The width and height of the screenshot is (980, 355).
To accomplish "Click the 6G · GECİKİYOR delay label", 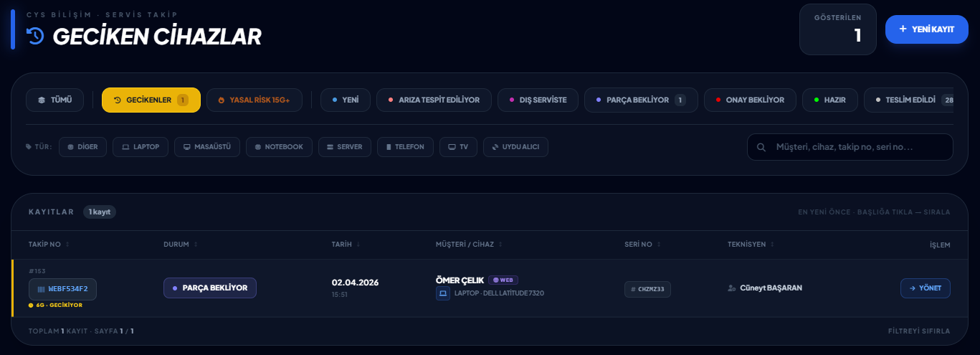I will point(56,305).
